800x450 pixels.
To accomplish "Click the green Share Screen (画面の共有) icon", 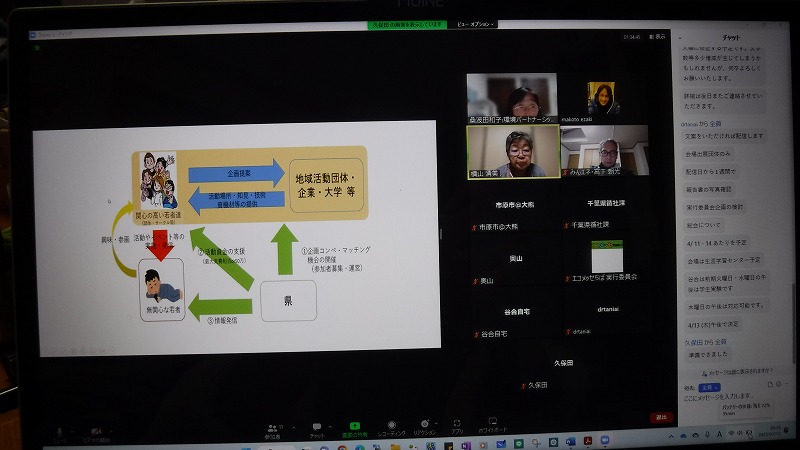I will tap(355, 426).
